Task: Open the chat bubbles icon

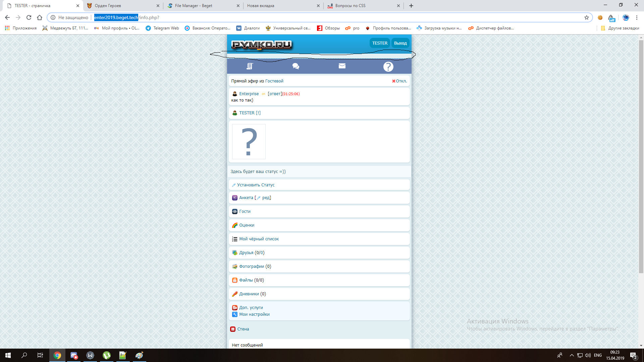Action: point(296,66)
